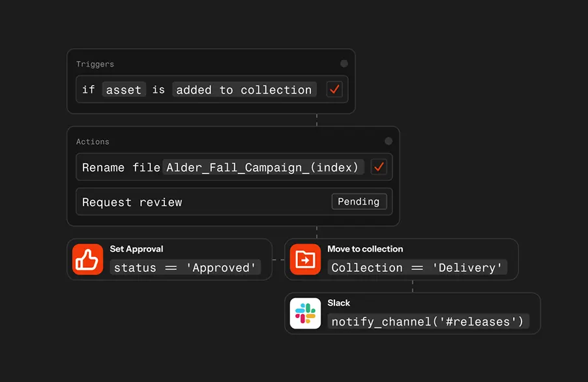Toggle the Rename file action checkbox
Viewport: 588px width, 382px height.
379,167
